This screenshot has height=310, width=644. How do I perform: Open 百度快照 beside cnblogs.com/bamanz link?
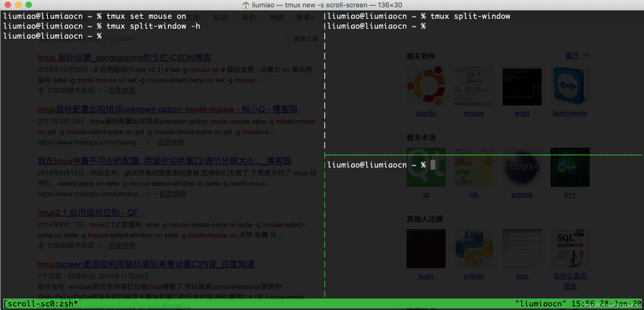tap(173, 194)
